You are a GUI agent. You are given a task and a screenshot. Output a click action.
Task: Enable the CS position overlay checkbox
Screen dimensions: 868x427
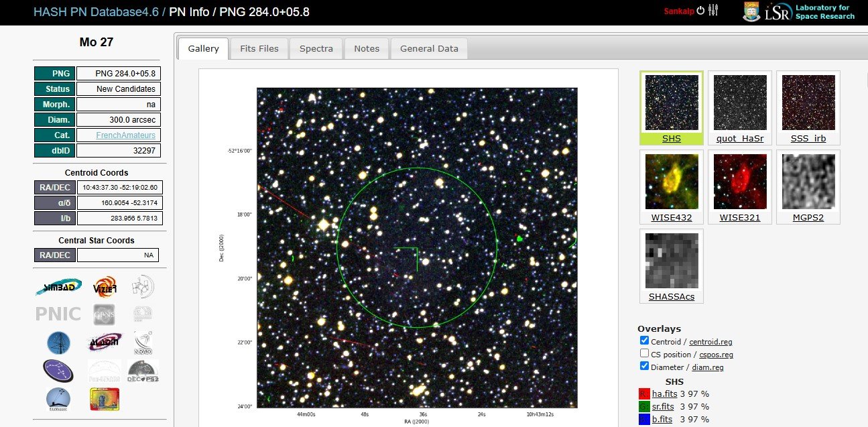pos(644,354)
